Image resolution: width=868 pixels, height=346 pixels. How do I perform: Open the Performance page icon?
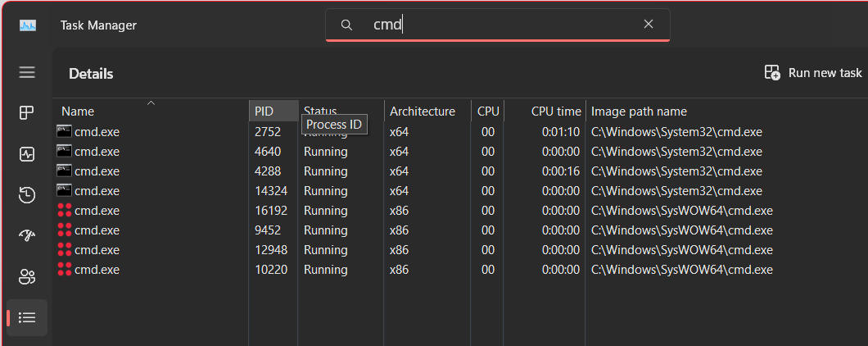[27, 154]
